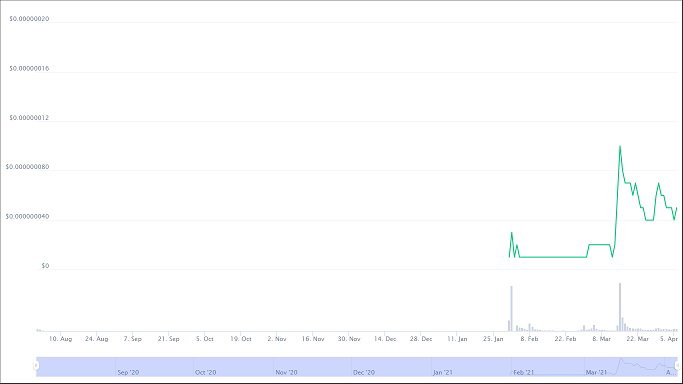Click the highest peak of the green price line

[x=620, y=147]
